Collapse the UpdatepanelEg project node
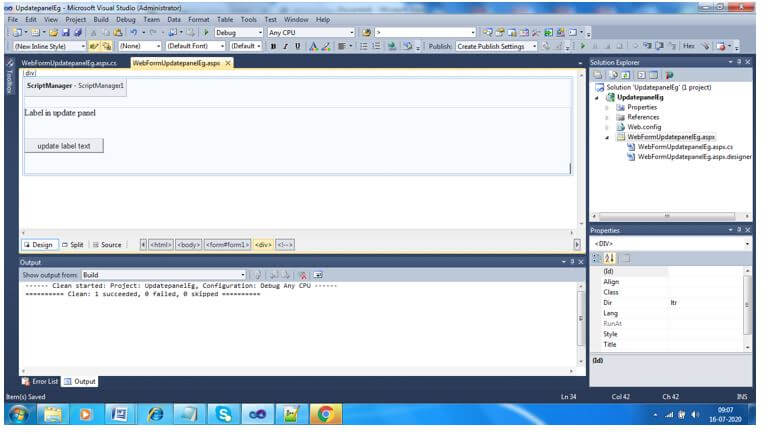The width and height of the screenshot is (768, 434). click(597, 97)
